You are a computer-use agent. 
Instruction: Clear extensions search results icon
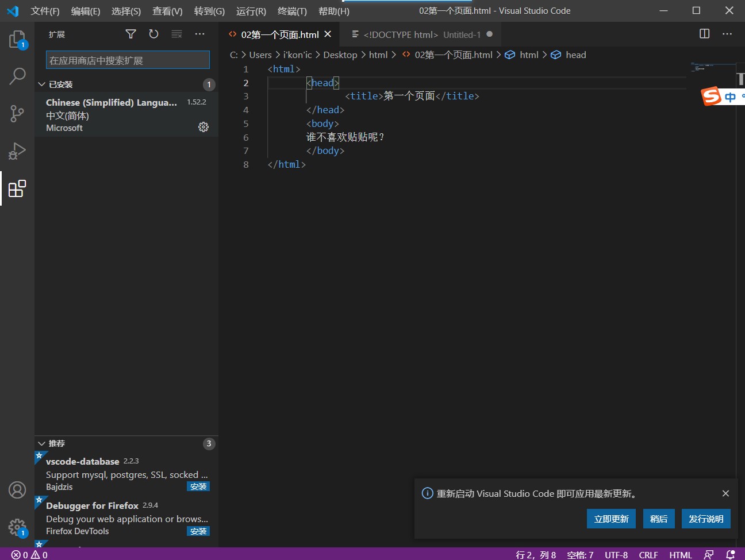(x=176, y=34)
